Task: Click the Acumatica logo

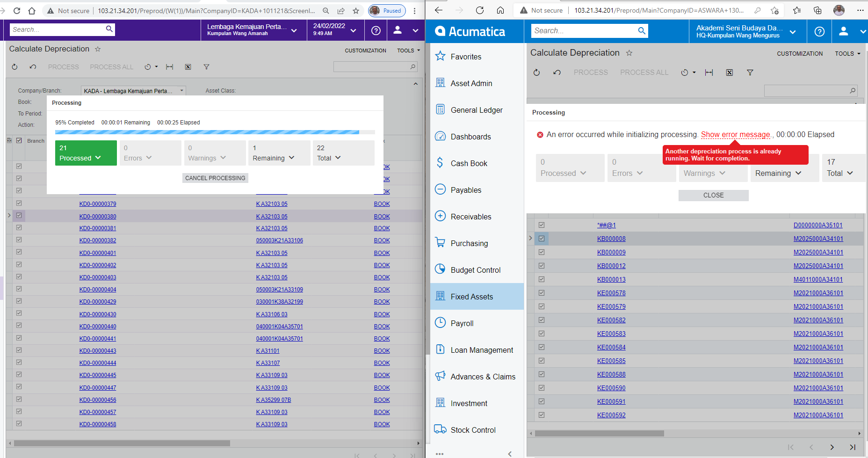Action: [470, 31]
